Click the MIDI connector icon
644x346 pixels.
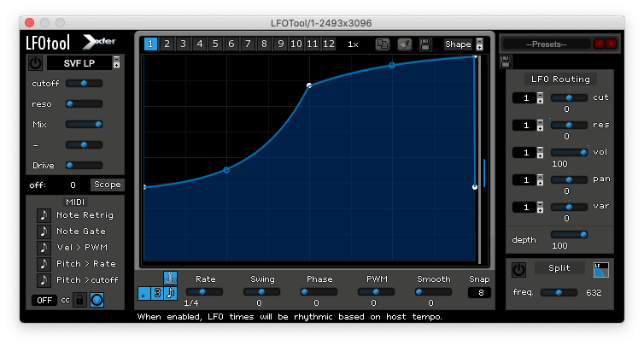(97, 300)
